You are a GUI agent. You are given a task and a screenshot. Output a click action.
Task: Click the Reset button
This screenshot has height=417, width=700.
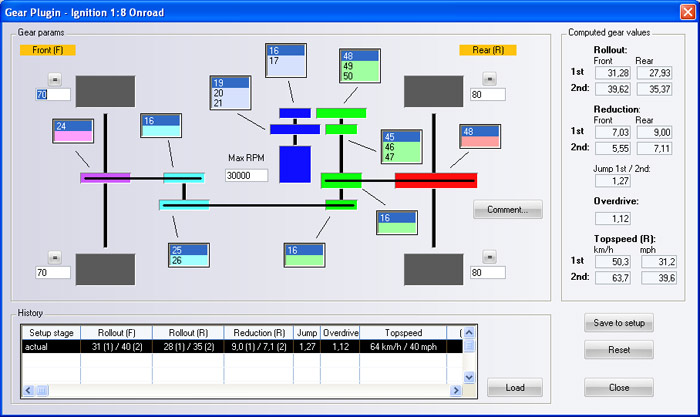pyautogui.click(x=619, y=350)
